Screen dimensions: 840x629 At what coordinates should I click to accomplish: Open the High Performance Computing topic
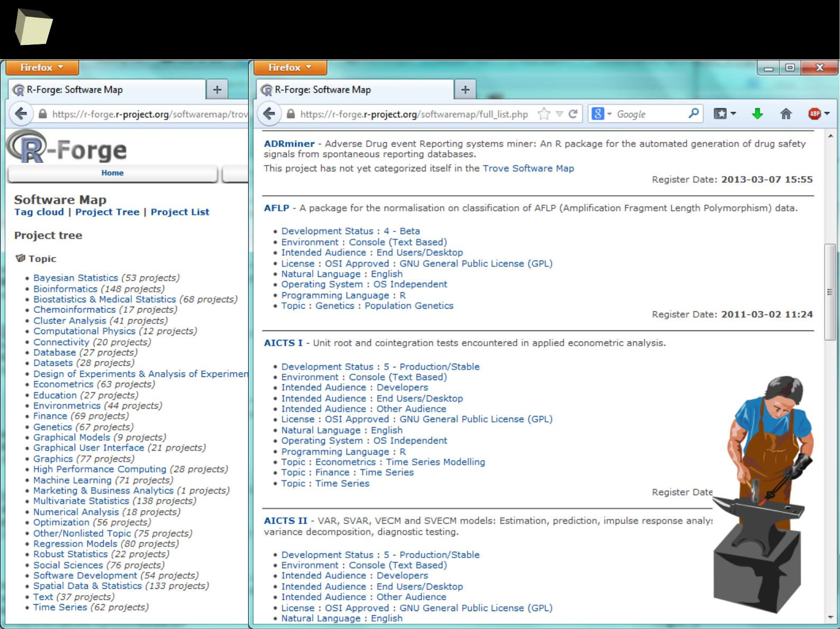[x=100, y=469]
